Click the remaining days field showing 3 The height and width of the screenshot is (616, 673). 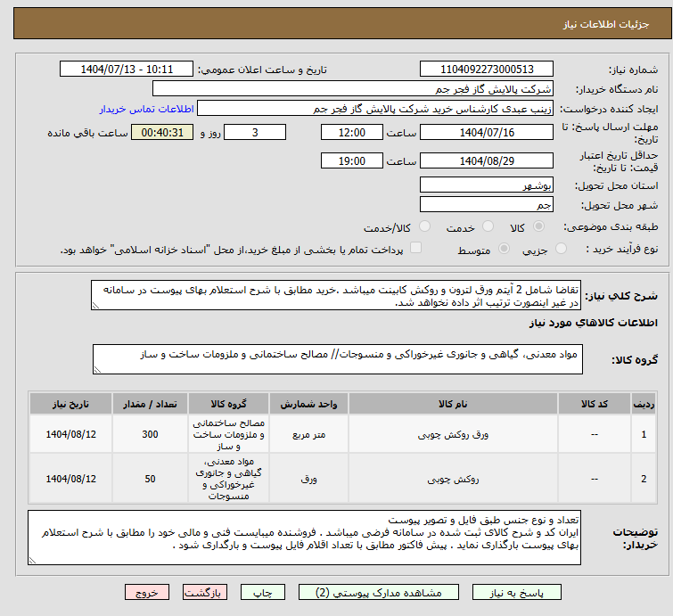pos(255,132)
